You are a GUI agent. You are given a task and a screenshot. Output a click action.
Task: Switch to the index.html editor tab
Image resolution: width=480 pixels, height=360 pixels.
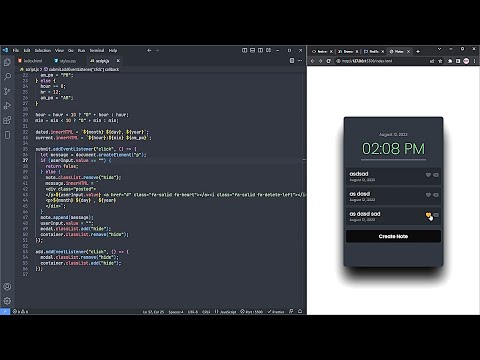[30, 61]
